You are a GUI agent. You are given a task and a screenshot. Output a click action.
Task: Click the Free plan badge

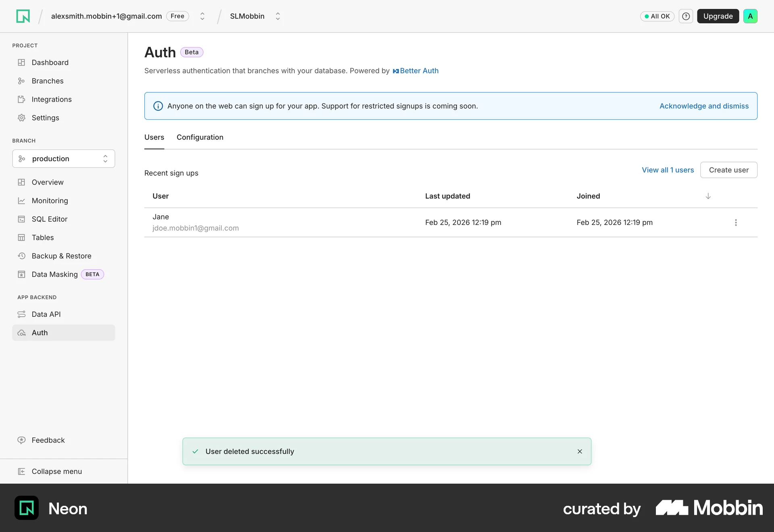177,16
